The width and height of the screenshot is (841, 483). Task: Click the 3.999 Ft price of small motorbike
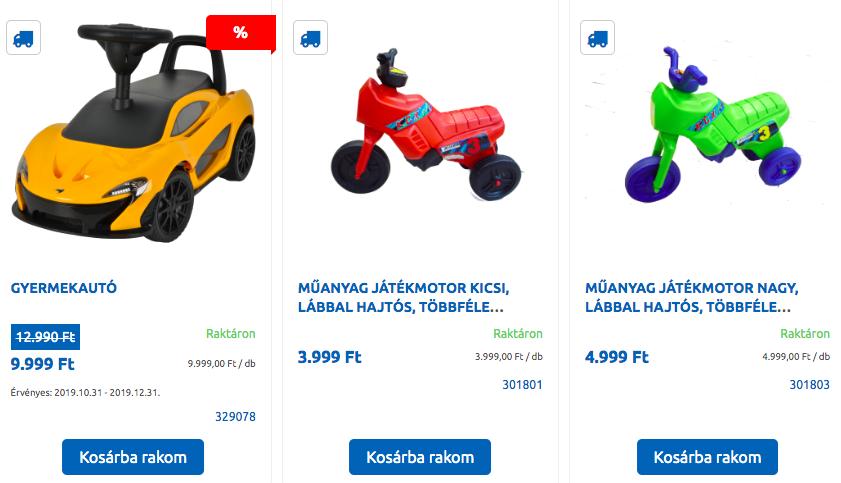coord(329,357)
